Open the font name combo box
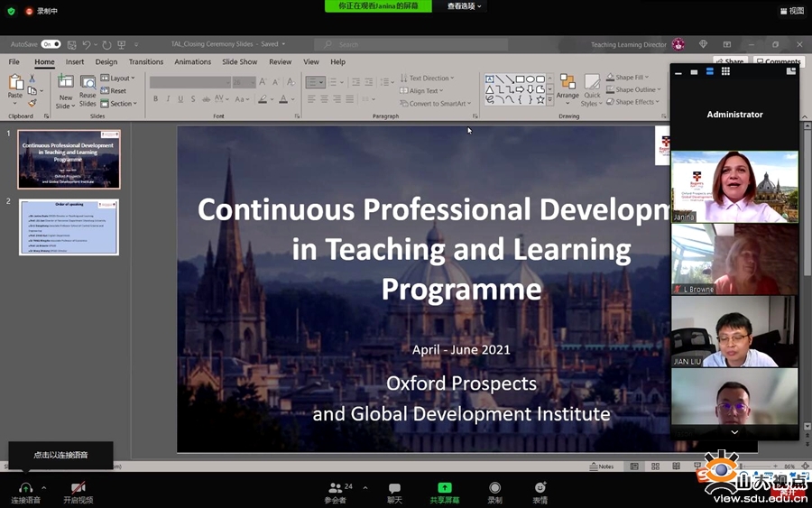Screen dimensions: 812x508 tap(190, 82)
